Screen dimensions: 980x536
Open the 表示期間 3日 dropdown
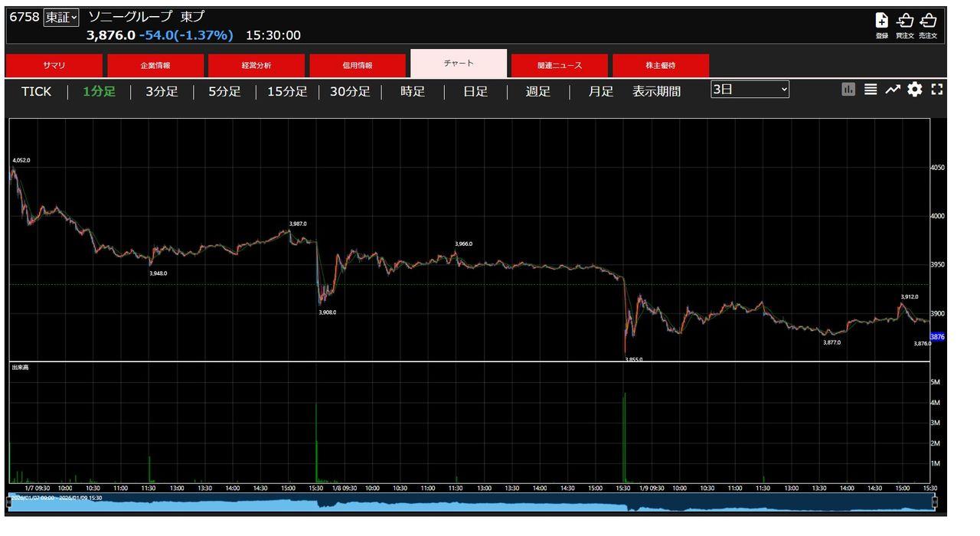(x=750, y=90)
